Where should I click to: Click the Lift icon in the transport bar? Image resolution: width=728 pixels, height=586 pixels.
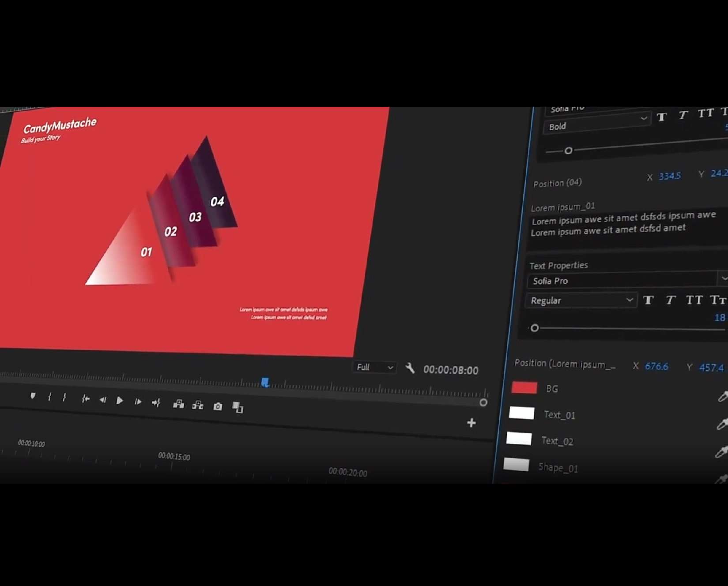[x=179, y=404]
